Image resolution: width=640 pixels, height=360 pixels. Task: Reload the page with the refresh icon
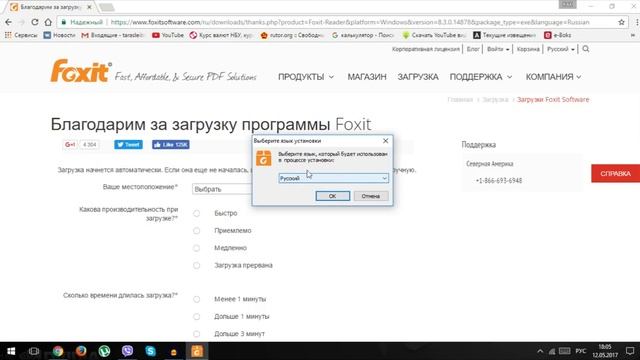35,22
